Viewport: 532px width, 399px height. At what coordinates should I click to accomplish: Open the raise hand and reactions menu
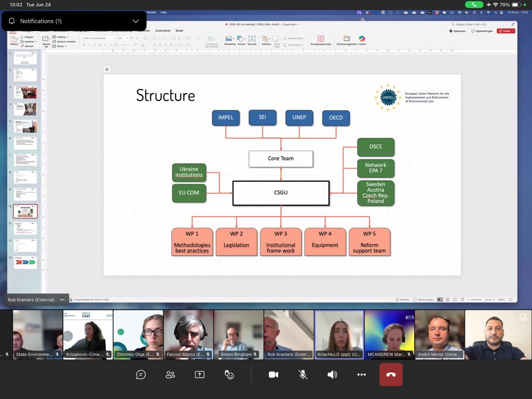coord(229,374)
